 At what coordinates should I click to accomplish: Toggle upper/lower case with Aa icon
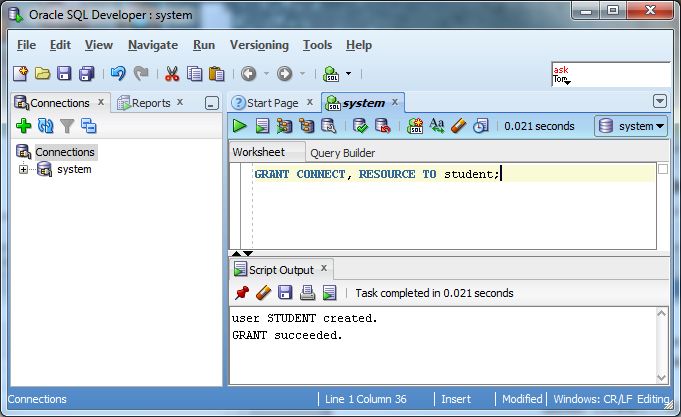coord(437,126)
